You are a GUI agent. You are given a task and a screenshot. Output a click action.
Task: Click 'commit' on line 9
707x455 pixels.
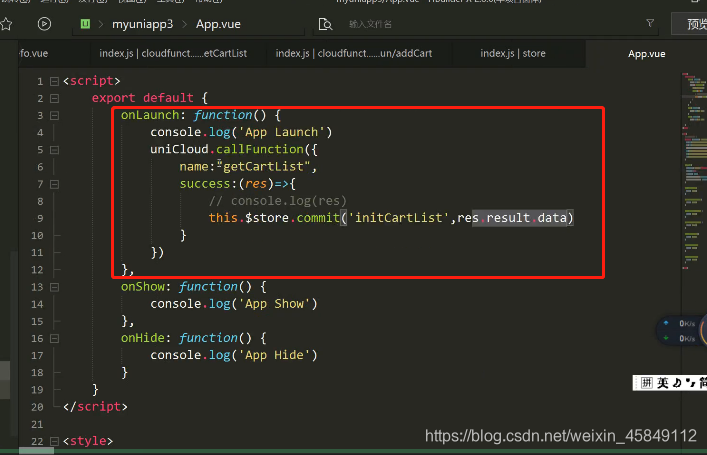(318, 218)
